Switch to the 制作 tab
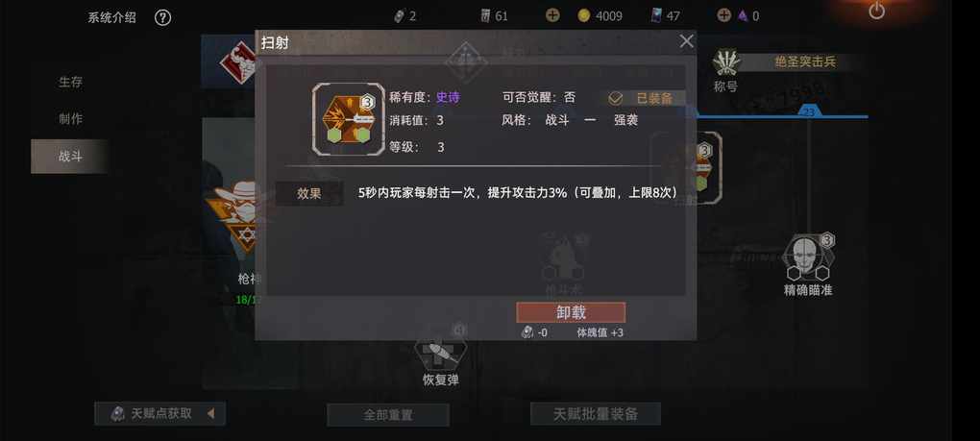Viewport: 980px width, 441px height. coord(70,119)
